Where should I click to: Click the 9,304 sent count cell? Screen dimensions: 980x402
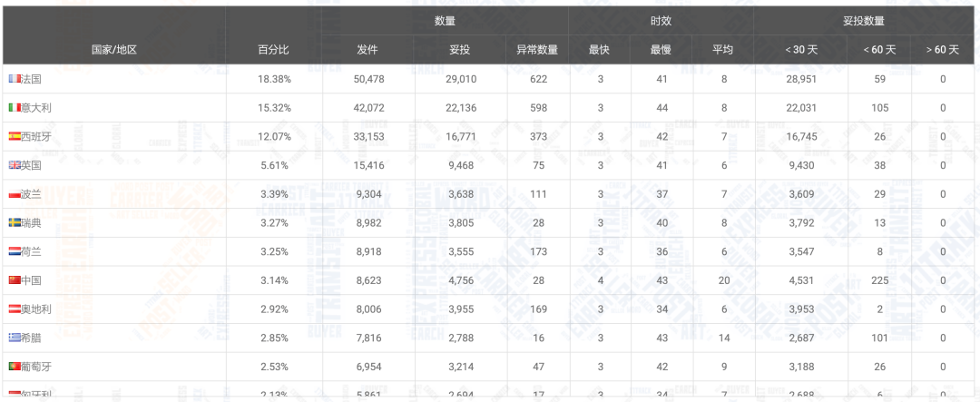pos(368,194)
